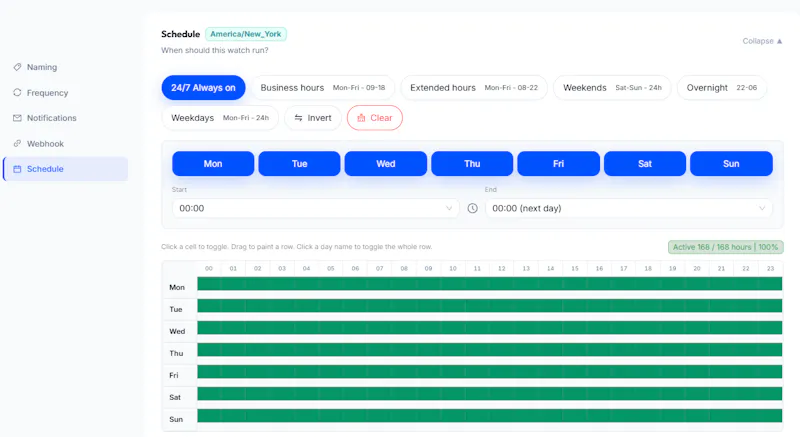The height and width of the screenshot is (437, 800).
Task: Open the End time dropdown
Action: [x=629, y=208]
